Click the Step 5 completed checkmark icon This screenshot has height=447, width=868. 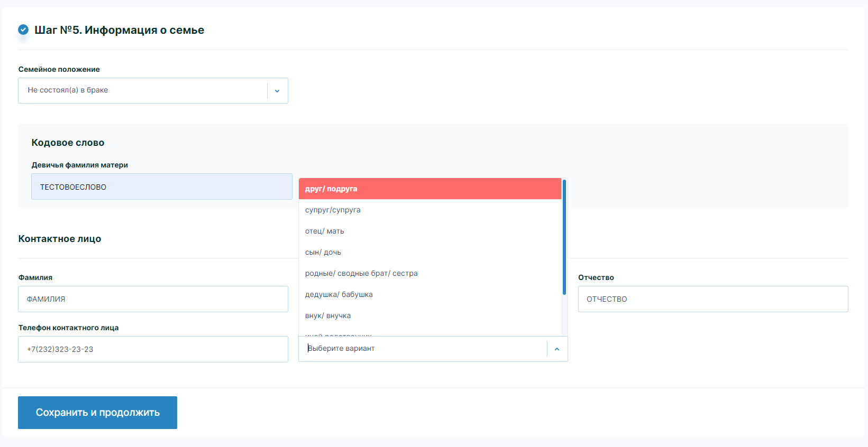pyautogui.click(x=23, y=30)
